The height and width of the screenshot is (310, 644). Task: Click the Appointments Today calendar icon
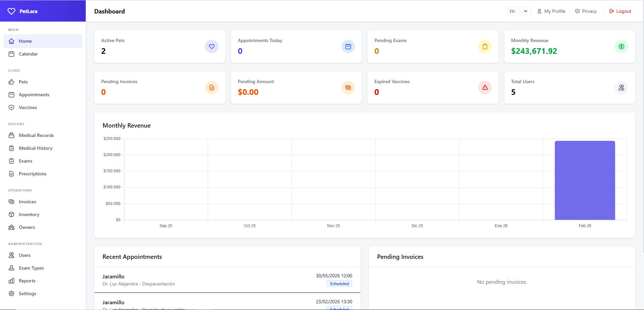[x=348, y=46]
